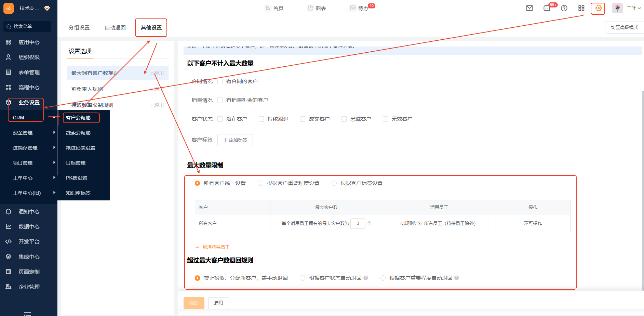Open the chat messages icon with 99+ badge
Image resolution: width=644 pixels, height=316 pixels.
coord(547,8)
